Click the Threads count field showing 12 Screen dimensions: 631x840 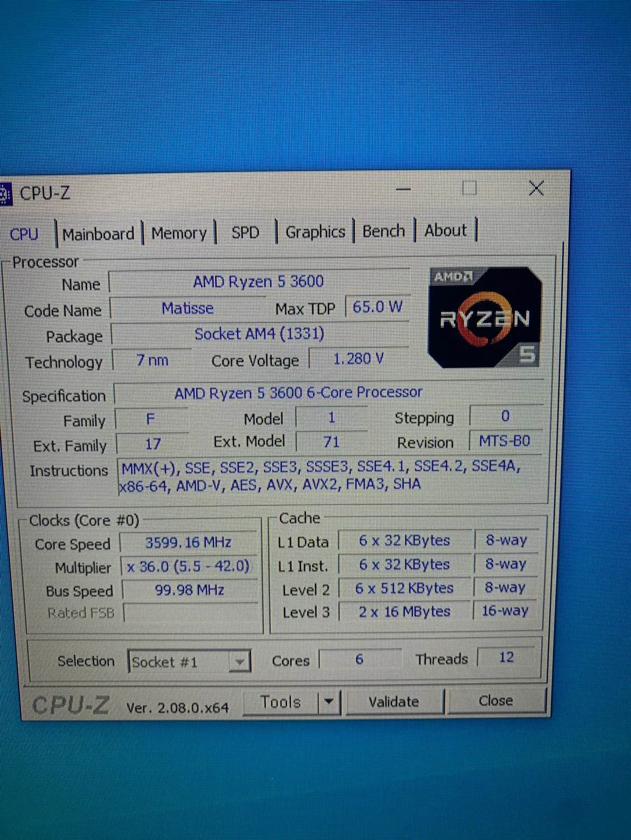[506, 657]
